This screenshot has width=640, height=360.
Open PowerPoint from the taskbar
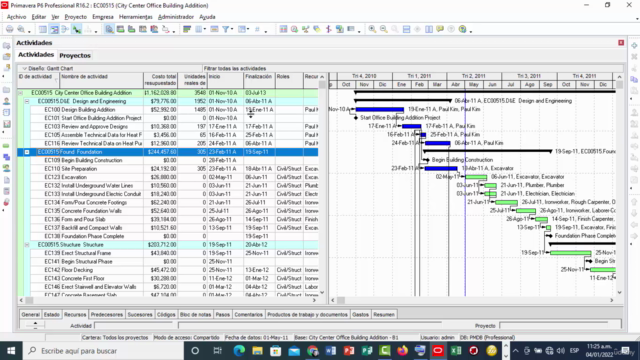(x=349, y=351)
